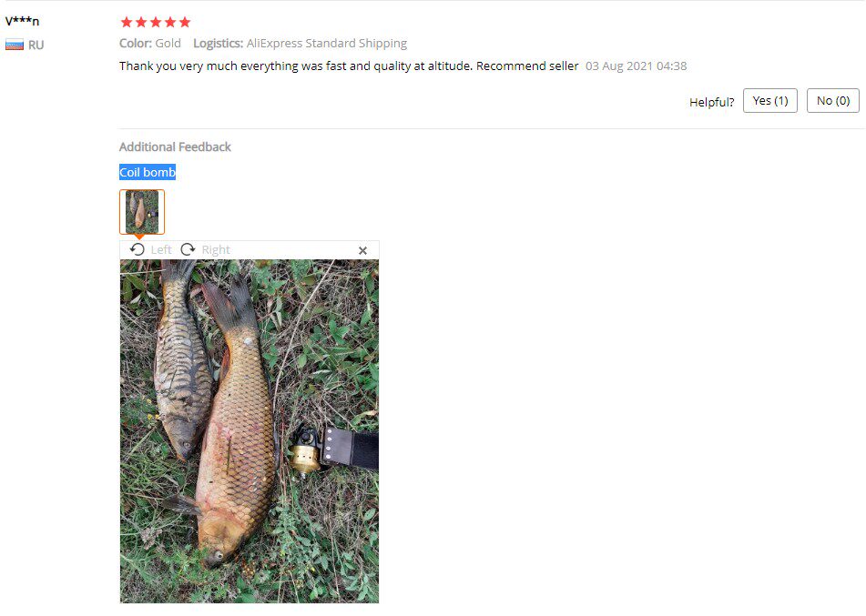Click the enlarged fish photo
Image resolution: width=866 pixels, height=616 pixels.
click(x=250, y=431)
